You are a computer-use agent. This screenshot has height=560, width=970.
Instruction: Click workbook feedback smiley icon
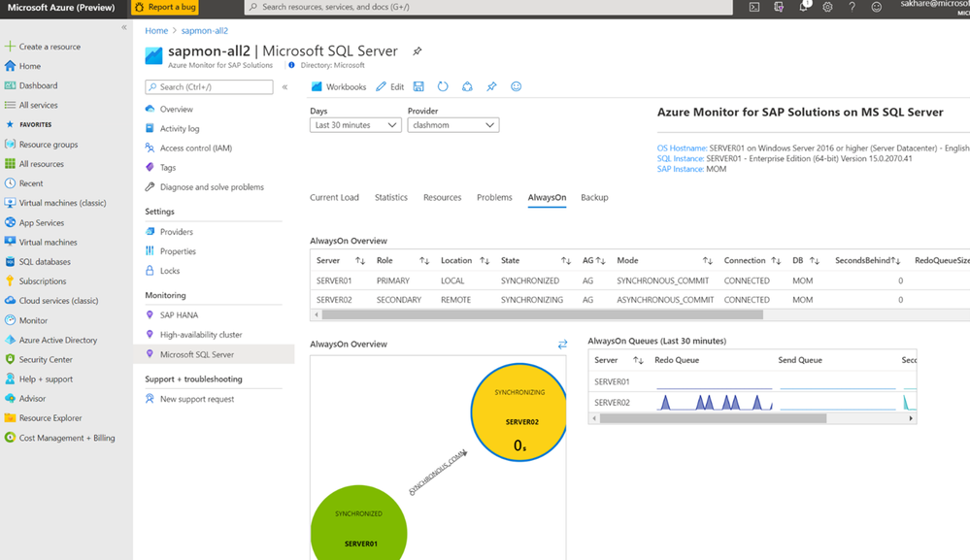tap(516, 86)
